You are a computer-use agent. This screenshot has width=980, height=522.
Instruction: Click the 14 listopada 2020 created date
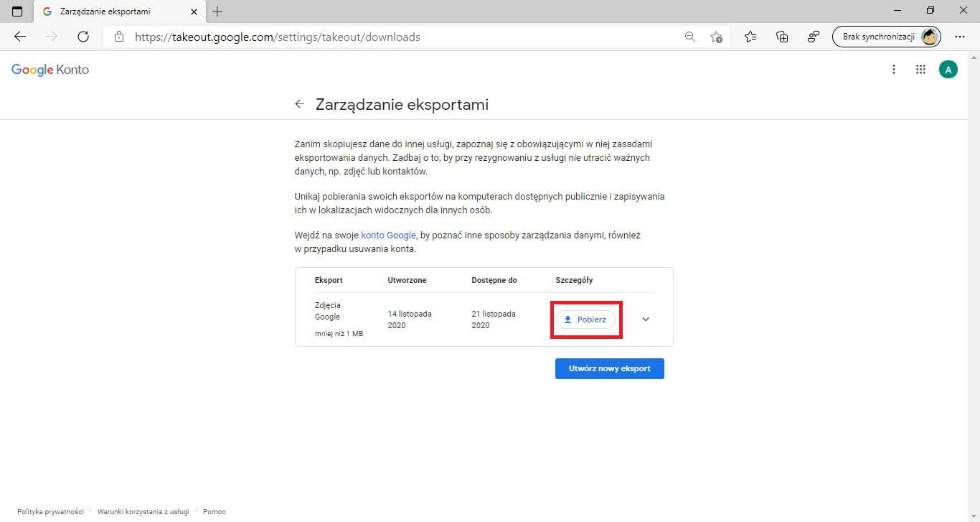point(410,320)
